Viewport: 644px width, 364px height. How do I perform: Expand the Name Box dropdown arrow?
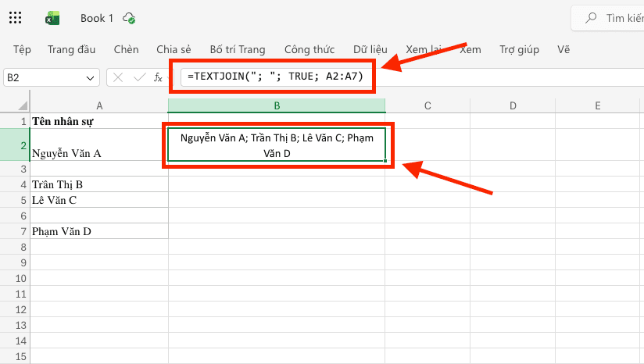91,78
